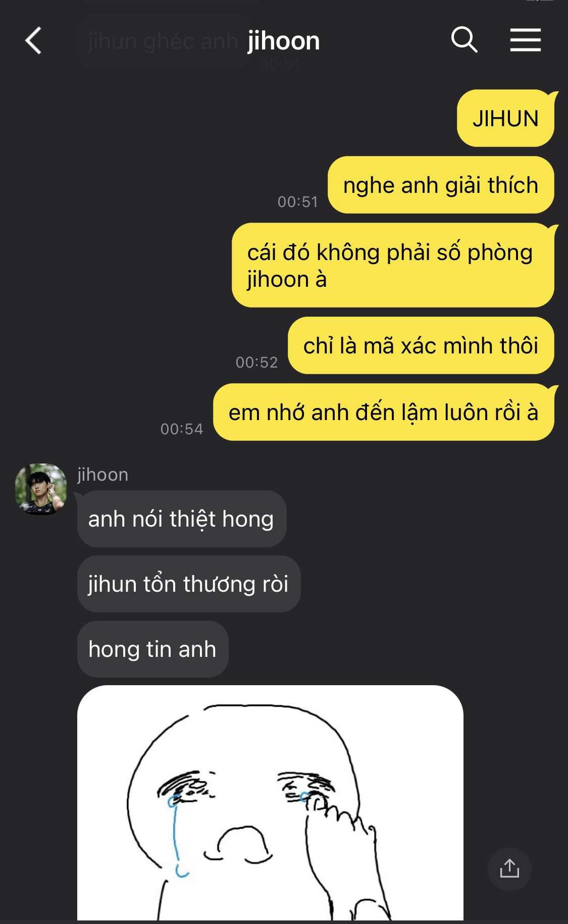The width and height of the screenshot is (568, 924).
Task: Tap the 00:51 timestamp
Action: pos(298,202)
